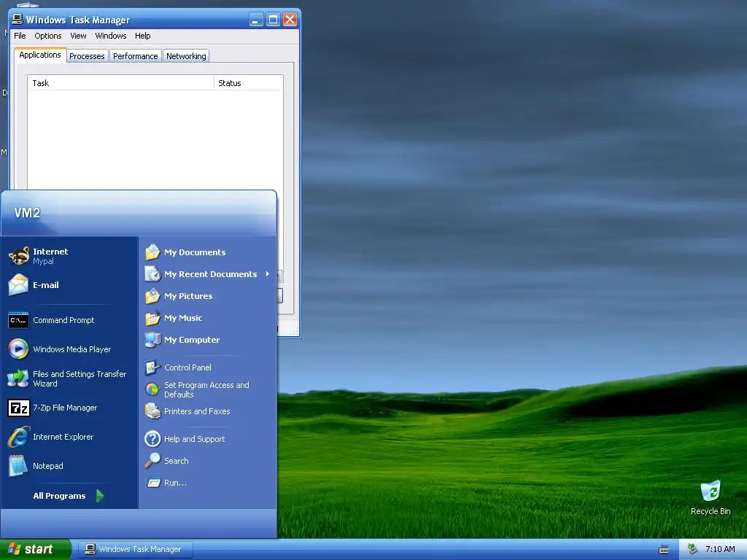
Task: Switch to the Performance tab
Action: [135, 55]
